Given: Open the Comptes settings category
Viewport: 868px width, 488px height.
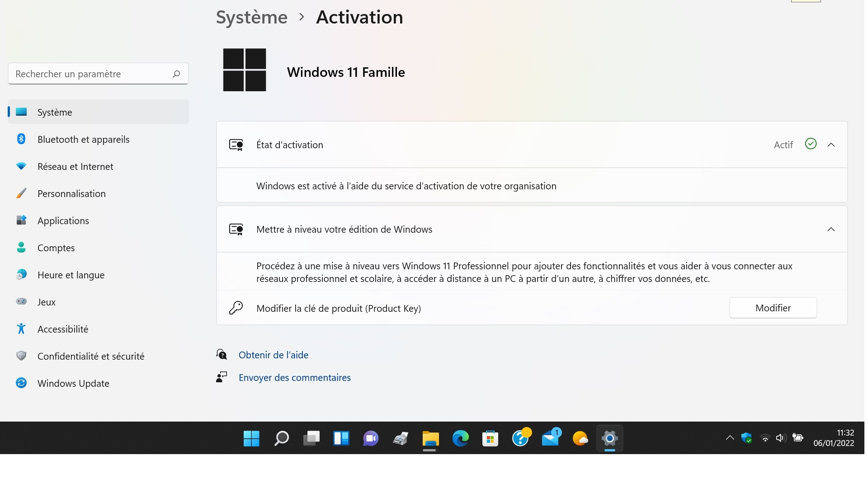Looking at the screenshot, I should pos(56,248).
